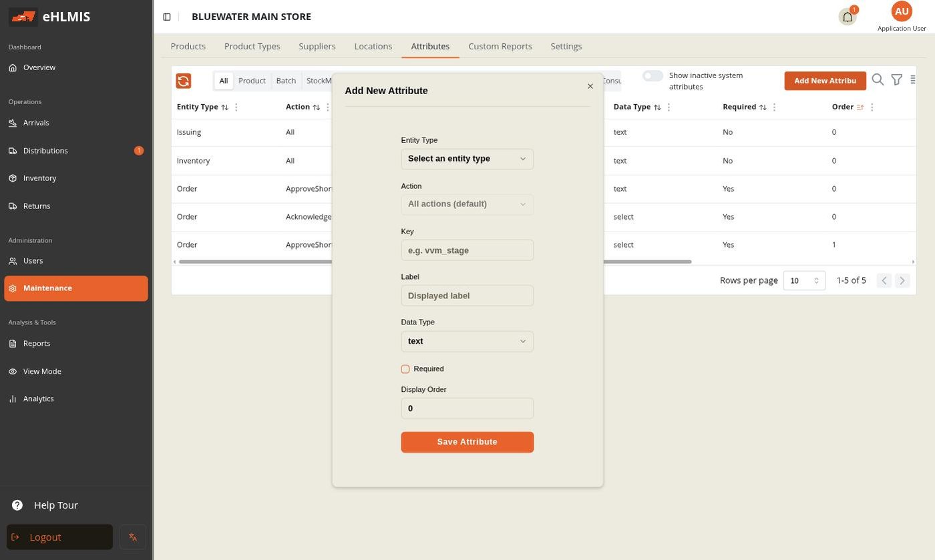
Task: Sort the Required column
Action: 763,107
